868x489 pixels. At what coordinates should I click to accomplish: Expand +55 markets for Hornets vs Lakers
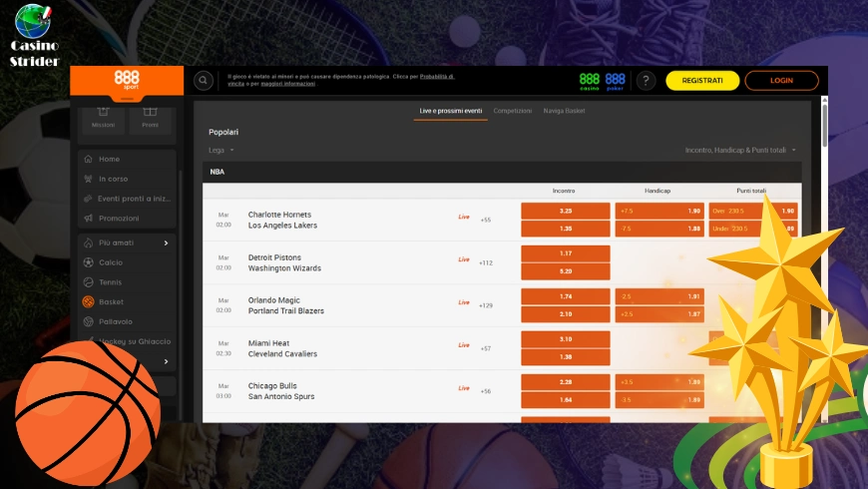[x=486, y=220]
